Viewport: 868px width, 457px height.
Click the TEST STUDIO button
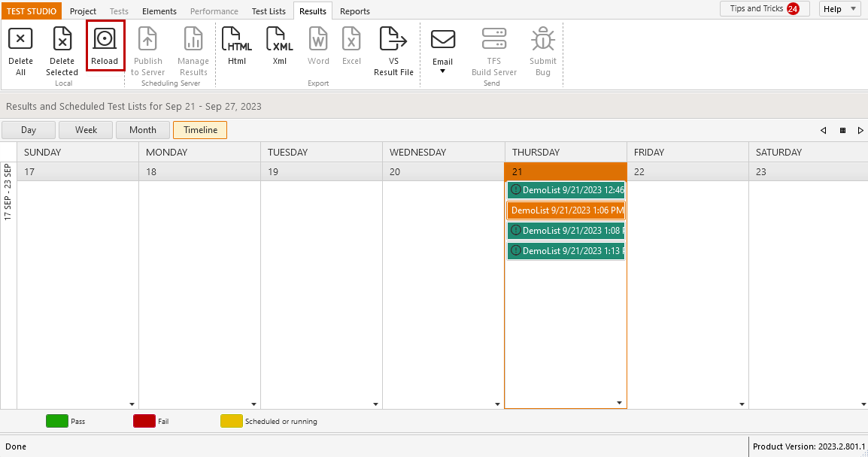32,11
